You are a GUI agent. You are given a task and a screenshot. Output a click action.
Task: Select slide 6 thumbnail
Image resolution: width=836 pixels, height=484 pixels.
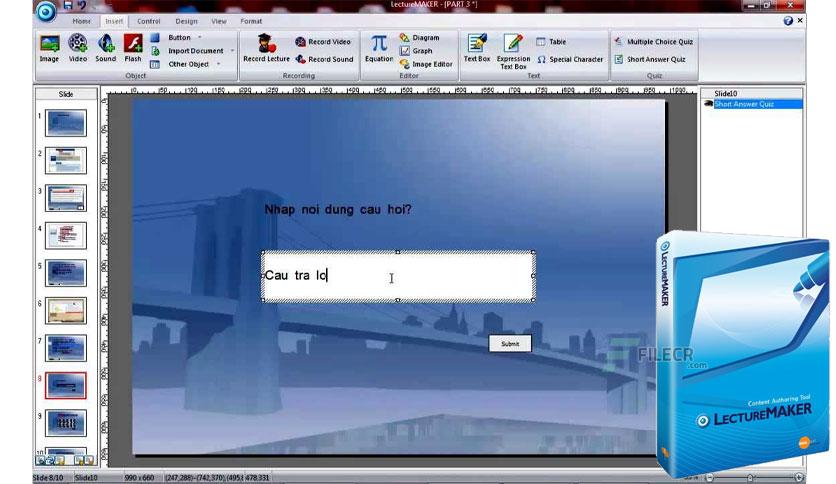[x=66, y=311]
